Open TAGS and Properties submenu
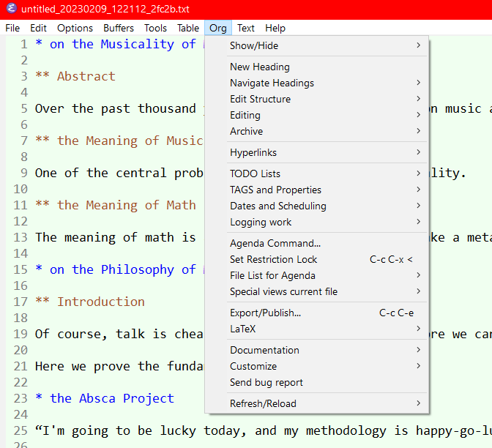The image size is (492, 448). tap(275, 190)
